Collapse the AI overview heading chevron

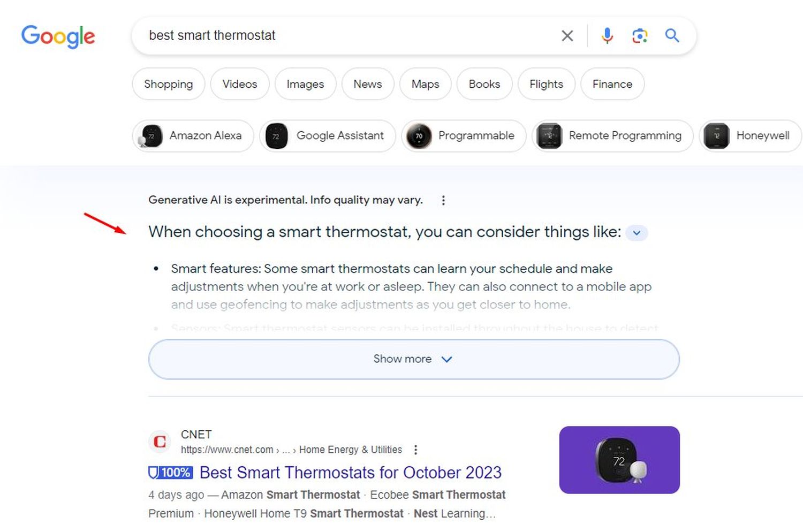[637, 233]
